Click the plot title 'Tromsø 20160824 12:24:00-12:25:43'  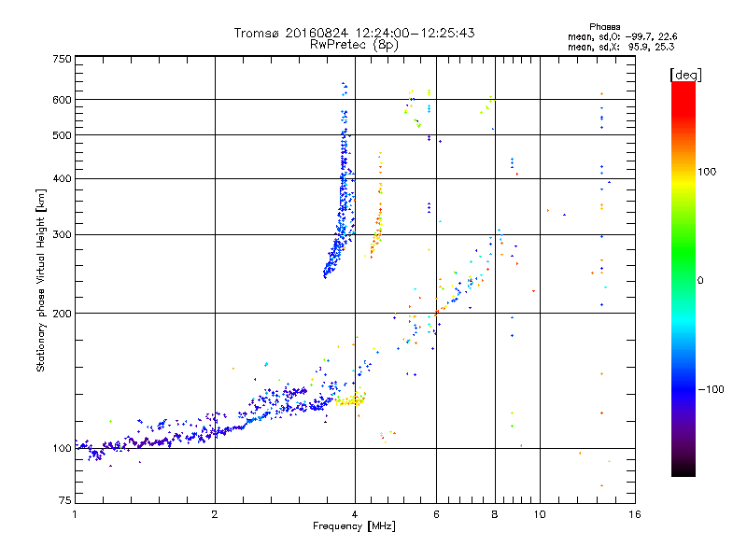tap(354, 33)
